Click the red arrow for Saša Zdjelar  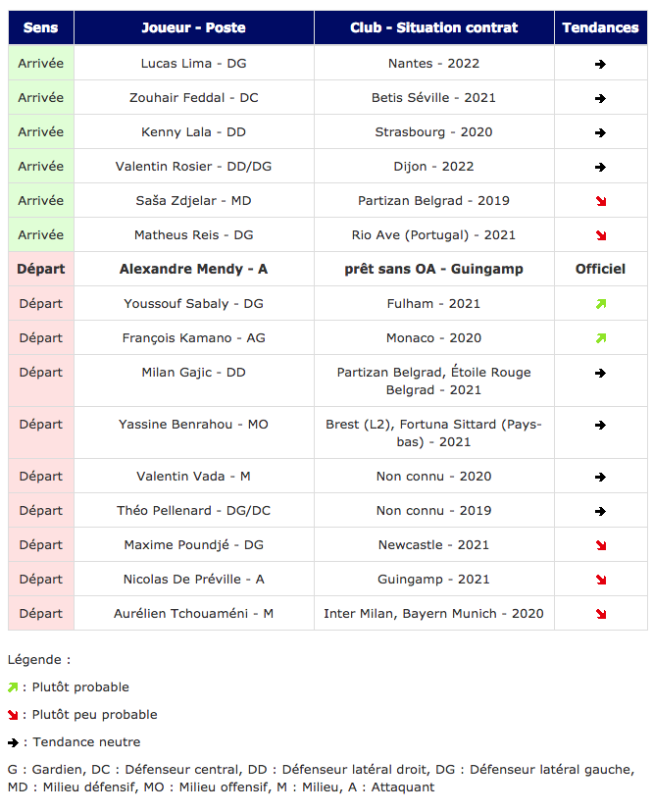600,201
